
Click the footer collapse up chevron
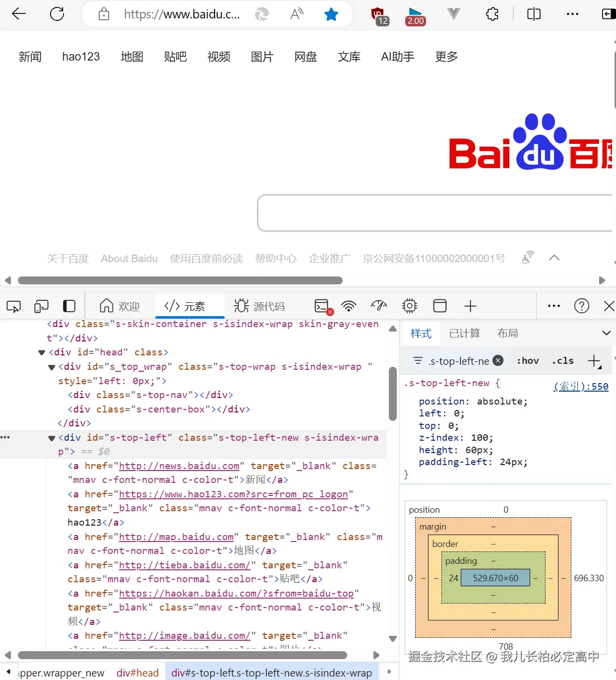554,257
